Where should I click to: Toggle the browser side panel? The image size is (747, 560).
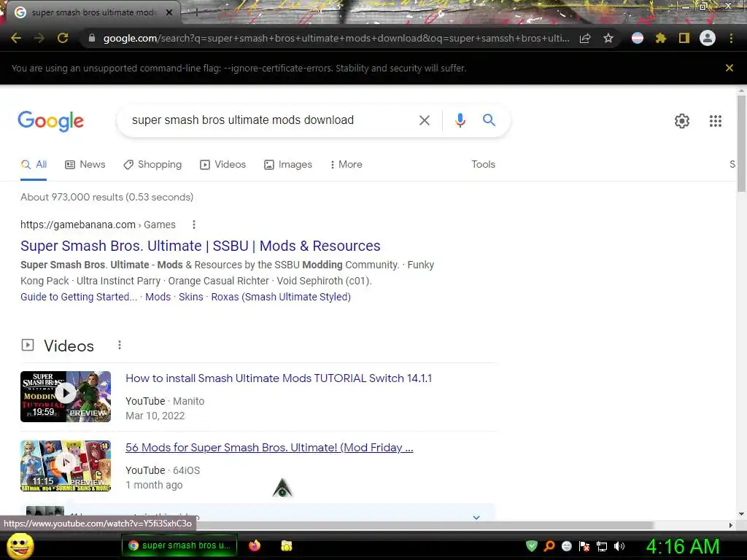point(684,38)
